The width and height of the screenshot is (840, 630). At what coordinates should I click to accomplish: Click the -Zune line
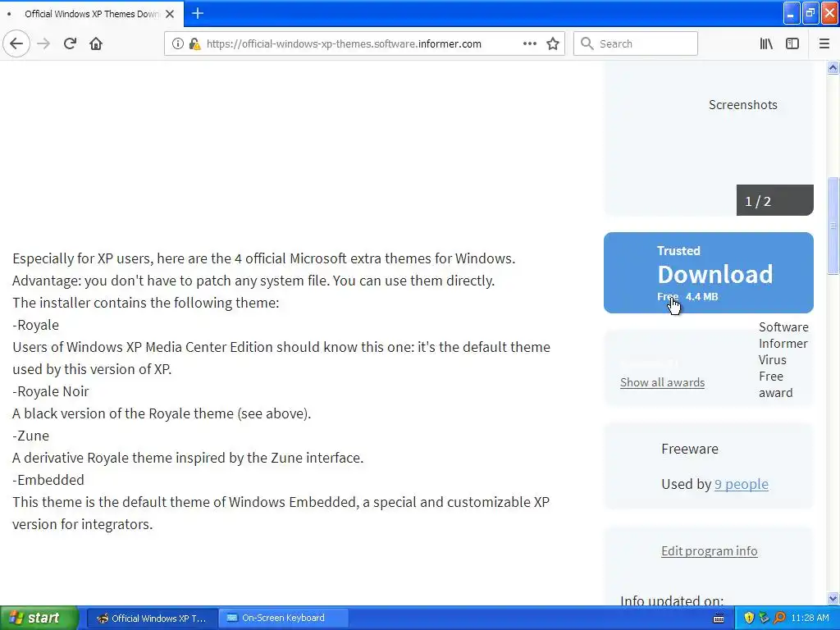tap(31, 436)
